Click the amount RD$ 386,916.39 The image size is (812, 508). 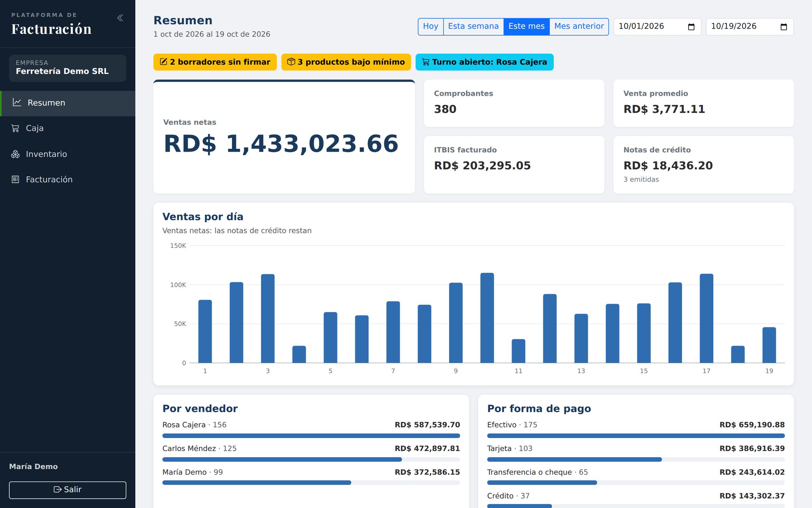pos(752,448)
